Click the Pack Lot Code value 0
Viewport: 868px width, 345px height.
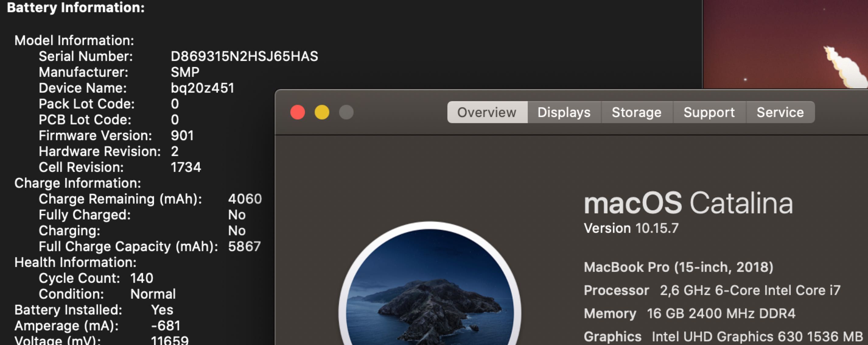point(175,104)
